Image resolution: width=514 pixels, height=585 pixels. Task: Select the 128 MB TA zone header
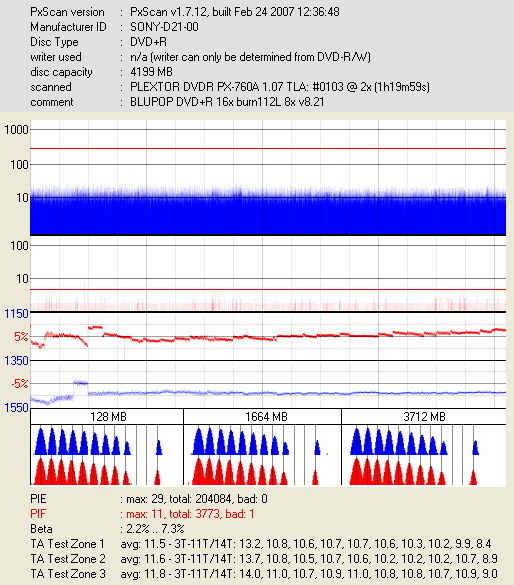(x=107, y=417)
